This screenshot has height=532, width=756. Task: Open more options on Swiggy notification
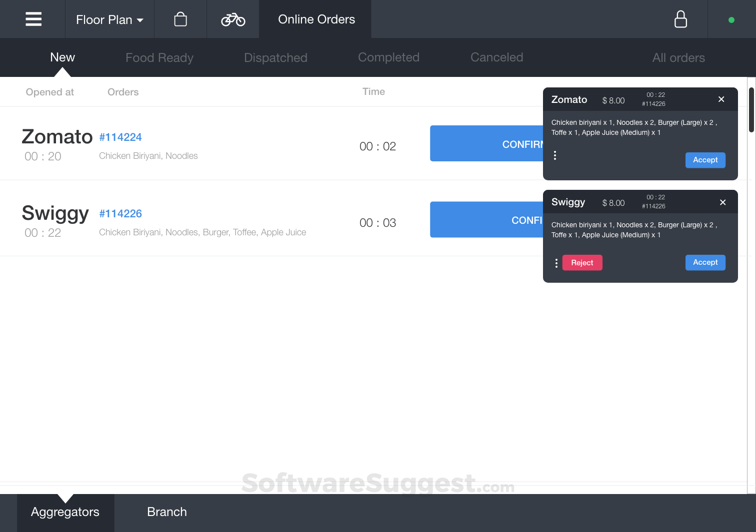[x=556, y=263]
